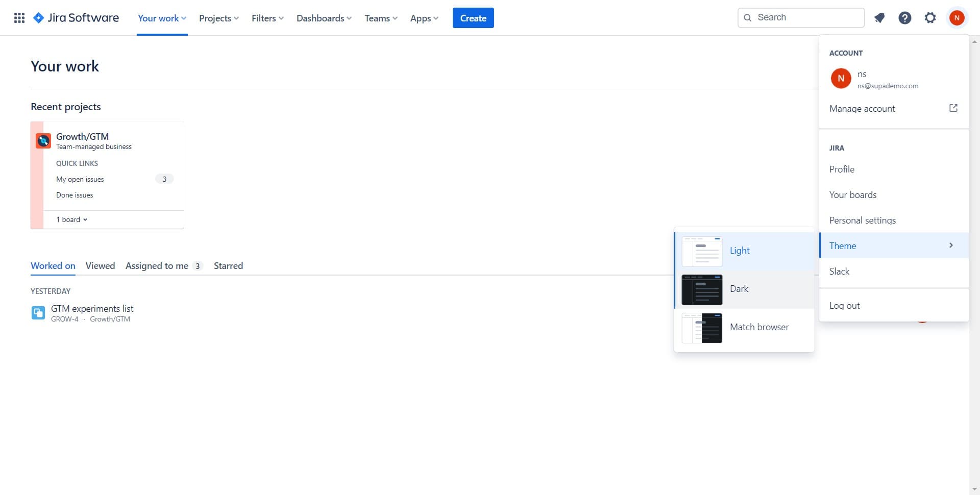980x495 pixels.
Task: Click the Jira Software logo
Action: 76,18
